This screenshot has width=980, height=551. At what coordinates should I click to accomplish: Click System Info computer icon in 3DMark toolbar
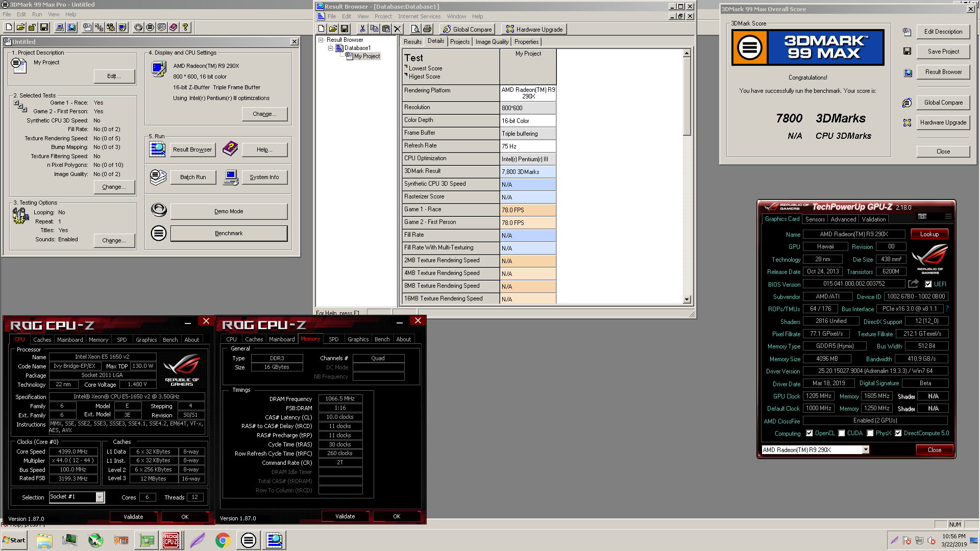point(60,28)
